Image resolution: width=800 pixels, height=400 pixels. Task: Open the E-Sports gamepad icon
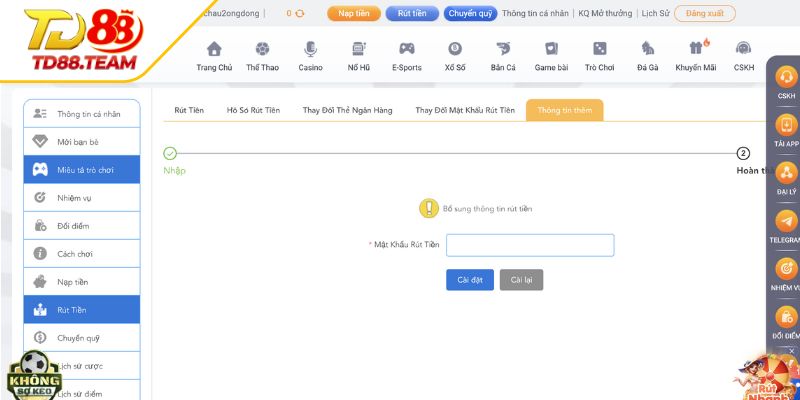pyautogui.click(x=406, y=49)
